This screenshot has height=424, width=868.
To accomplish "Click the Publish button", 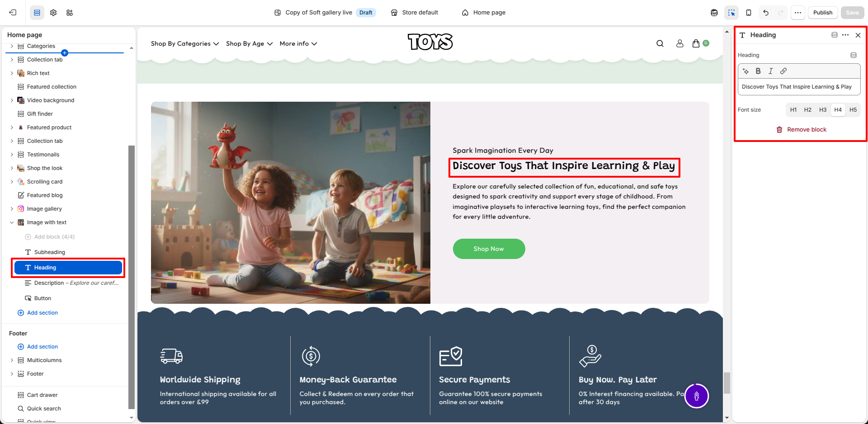I will point(823,13).
